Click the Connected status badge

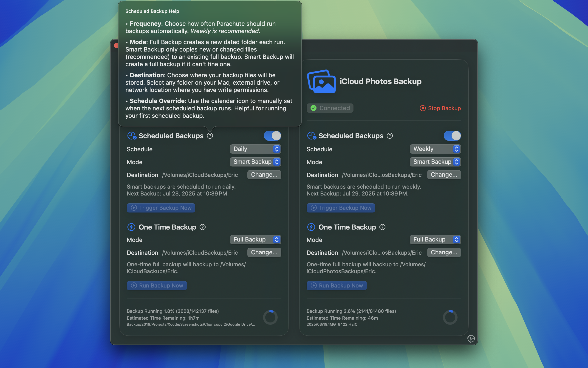point(330,108)
